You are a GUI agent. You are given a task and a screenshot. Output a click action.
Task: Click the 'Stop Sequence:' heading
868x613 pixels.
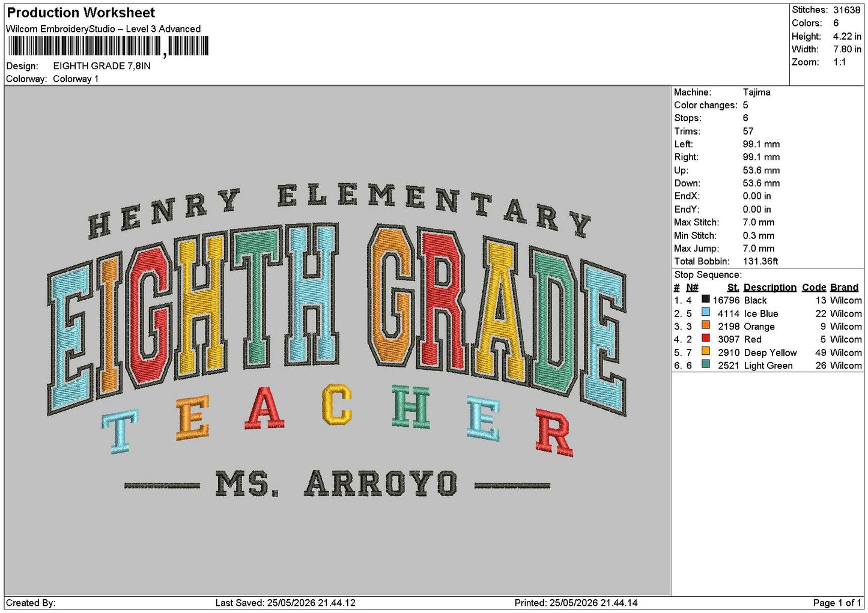[x=708, y=275]
